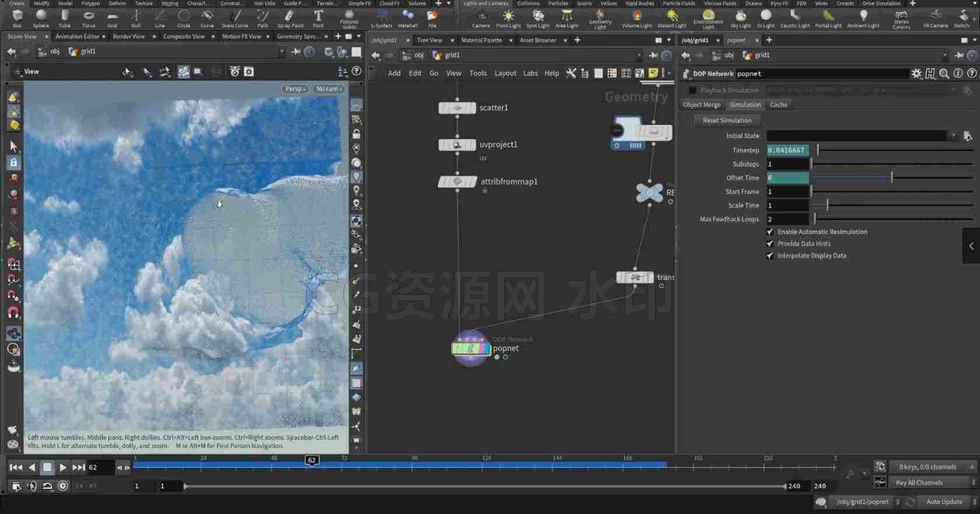
Task: Expand the collapsed side panel arrow
Action: pyautogui.click(x=971, y=246)
